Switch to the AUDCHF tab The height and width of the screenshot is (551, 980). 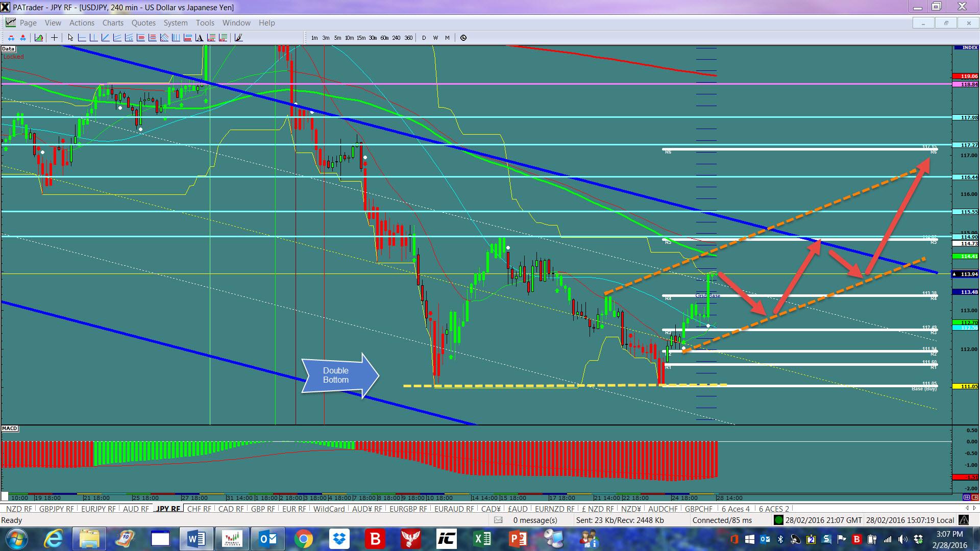point(663,509)
